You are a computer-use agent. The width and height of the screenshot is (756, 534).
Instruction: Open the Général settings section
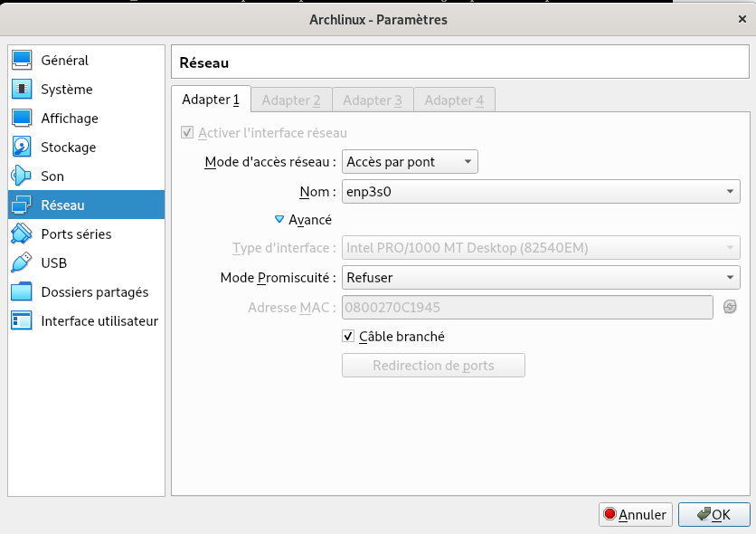click(86, 61)
